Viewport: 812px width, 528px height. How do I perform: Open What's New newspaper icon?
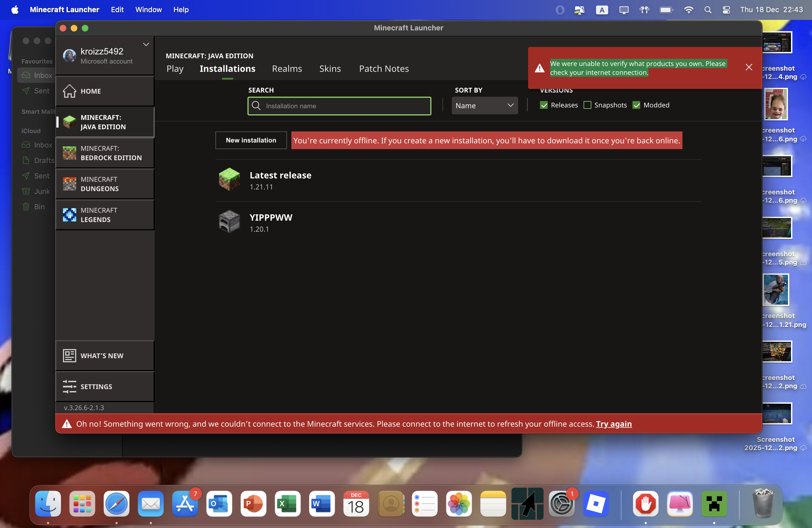tap(69, 356)
